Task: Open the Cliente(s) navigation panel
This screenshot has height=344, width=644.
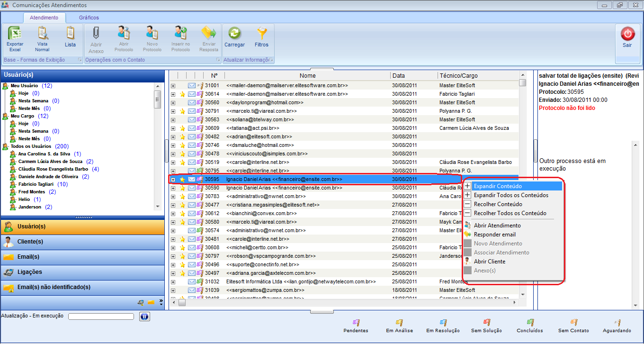Action: tap(30, 242)
